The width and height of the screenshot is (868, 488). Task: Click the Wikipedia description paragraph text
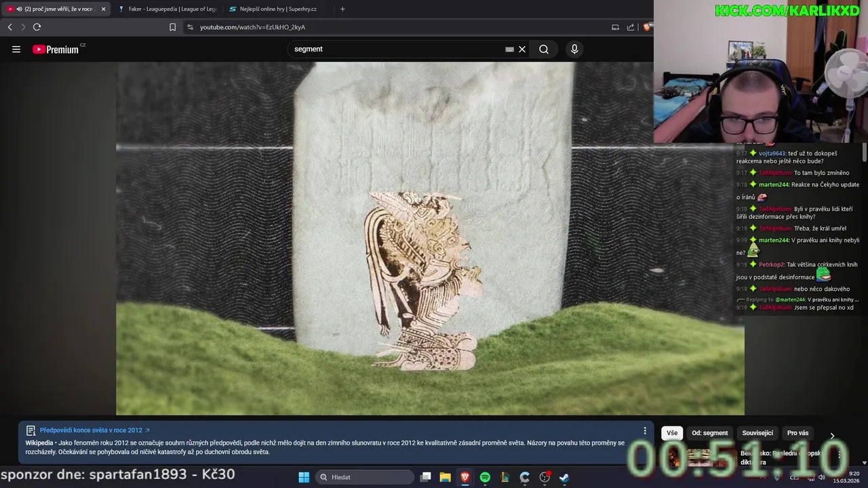(325, 447)
